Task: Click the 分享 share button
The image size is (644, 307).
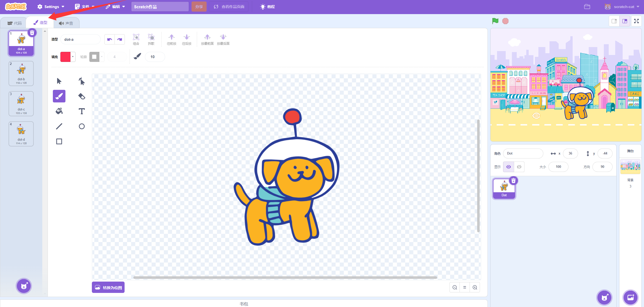Action: coord(199,7)
